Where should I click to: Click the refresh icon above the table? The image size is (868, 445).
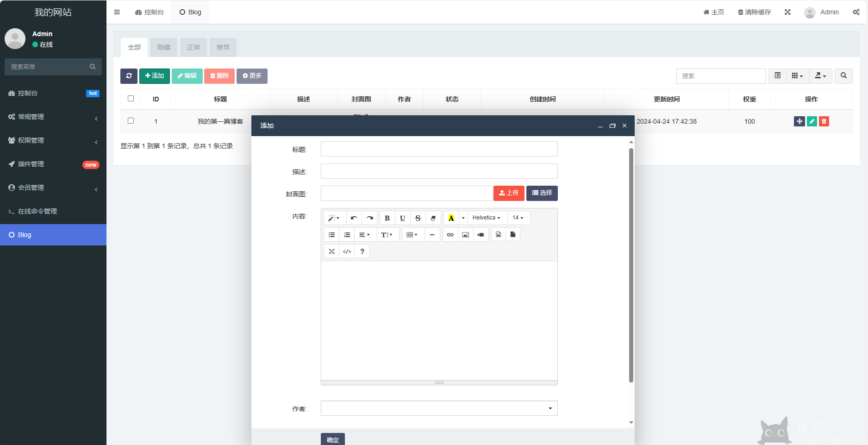coord(129,76)
